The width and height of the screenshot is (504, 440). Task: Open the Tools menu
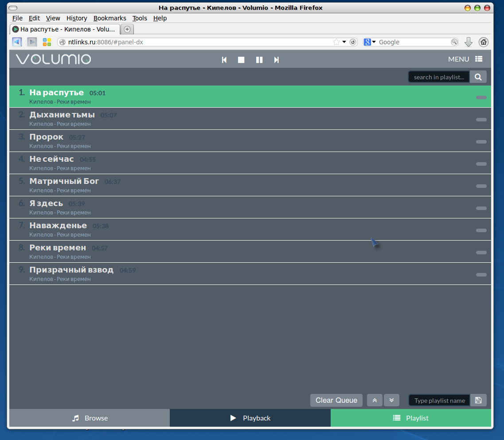coord(140,18)
